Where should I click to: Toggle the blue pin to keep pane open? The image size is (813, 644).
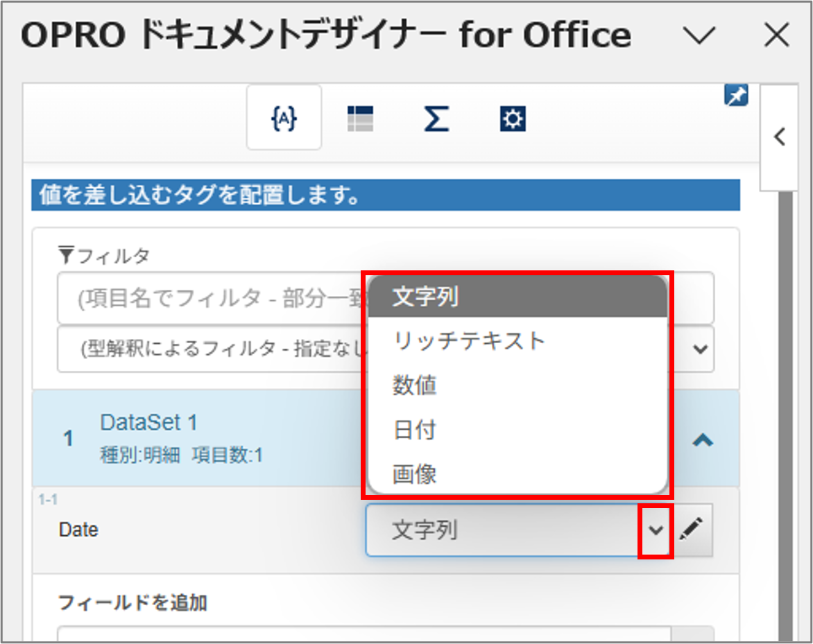737,95
